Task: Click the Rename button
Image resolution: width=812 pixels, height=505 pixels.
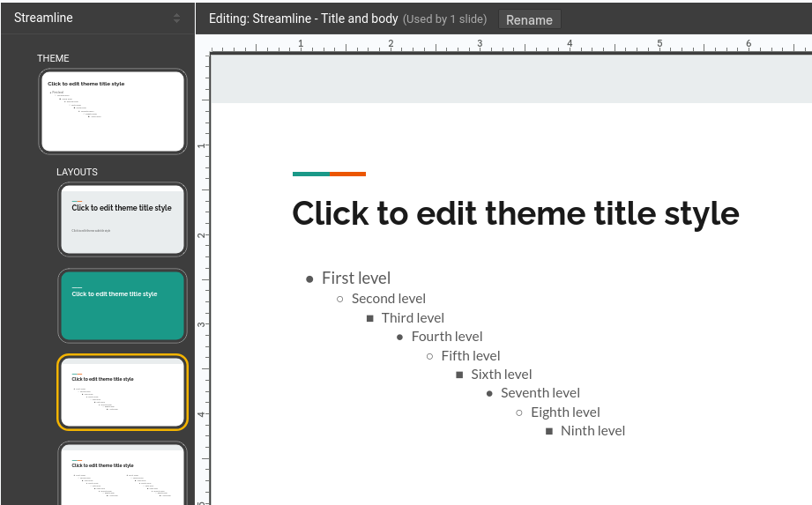Action: (x=529, y=19)
